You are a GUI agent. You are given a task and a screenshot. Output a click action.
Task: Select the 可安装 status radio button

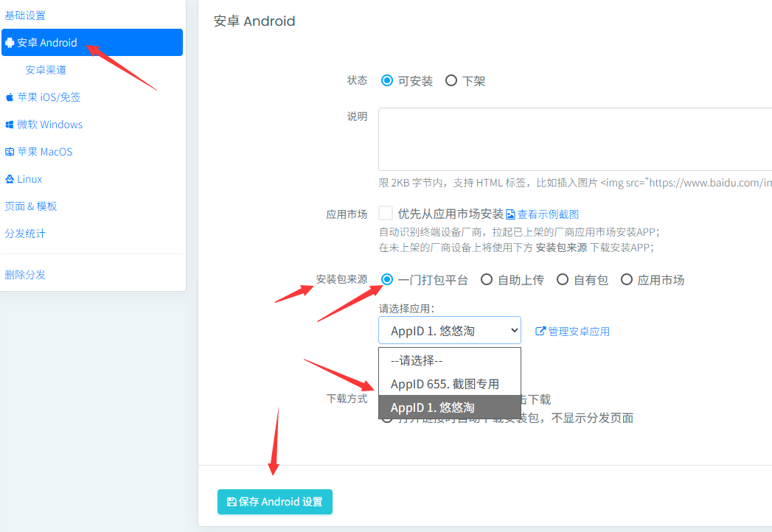click(387, 81)
